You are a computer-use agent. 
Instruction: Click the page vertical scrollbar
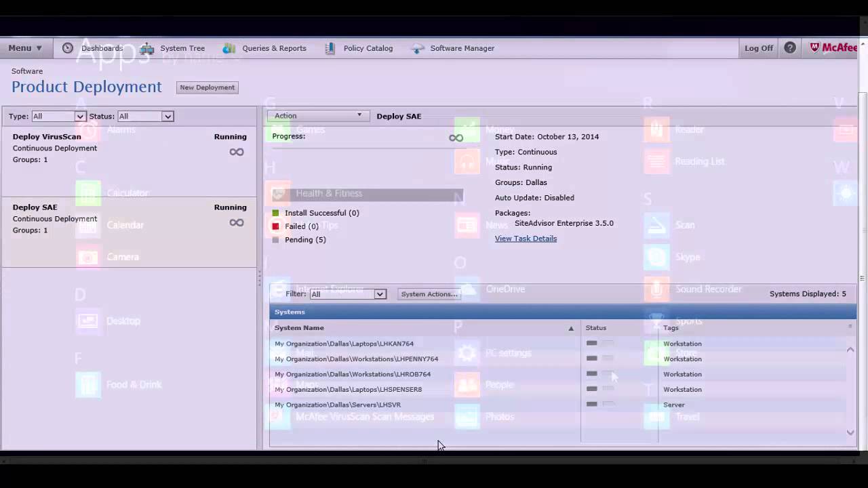coord(863,270)
